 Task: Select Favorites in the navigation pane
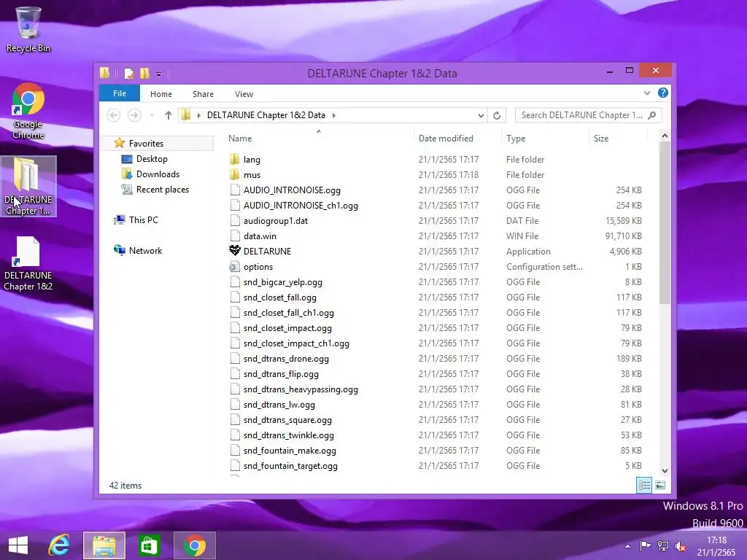(146, 144)
